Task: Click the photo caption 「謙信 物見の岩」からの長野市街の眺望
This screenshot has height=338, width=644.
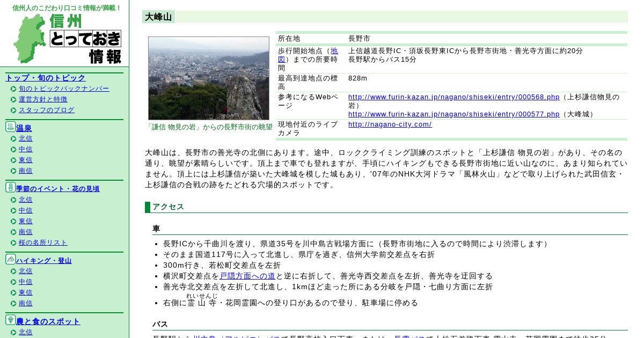Action: pyautogui.click(x=209, y=127)
